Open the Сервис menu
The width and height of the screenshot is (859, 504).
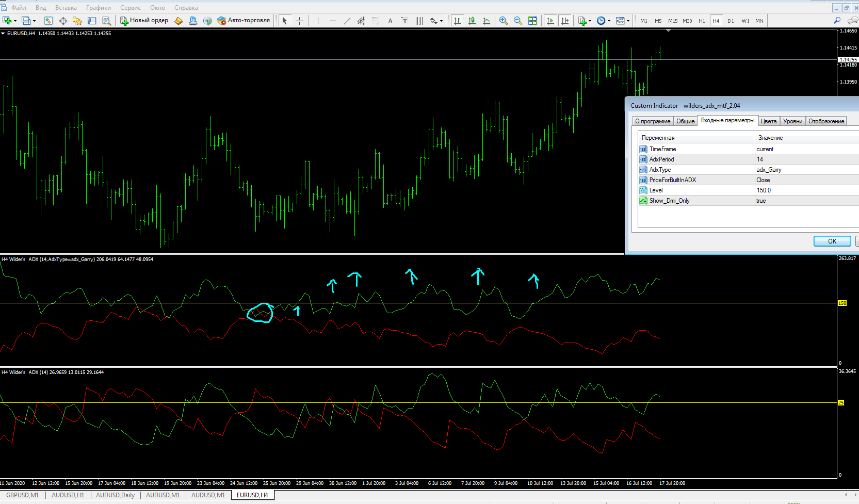(130, 8)
